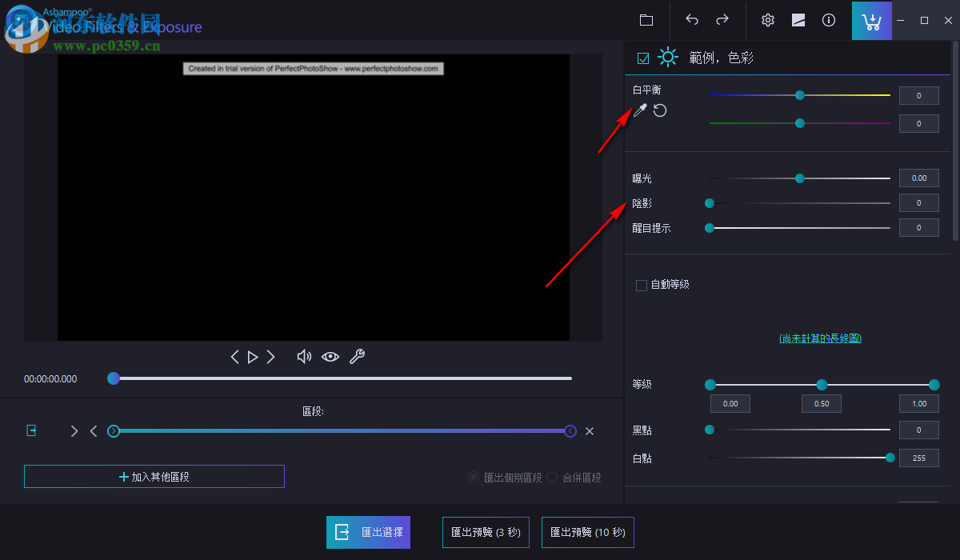Viewport: 960px width, 560px height.
Task: Enable the 自動等級 checkbox
Action: pos(641,284)
